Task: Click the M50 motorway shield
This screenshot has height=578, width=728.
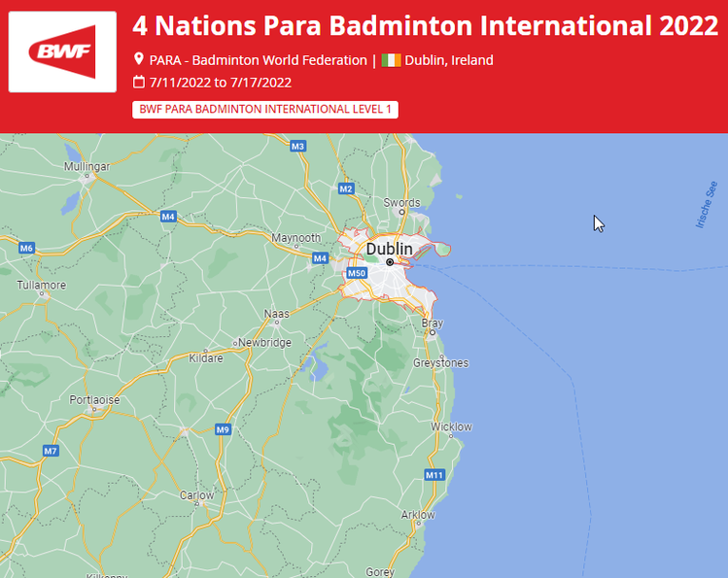Action: coord(357,273)
